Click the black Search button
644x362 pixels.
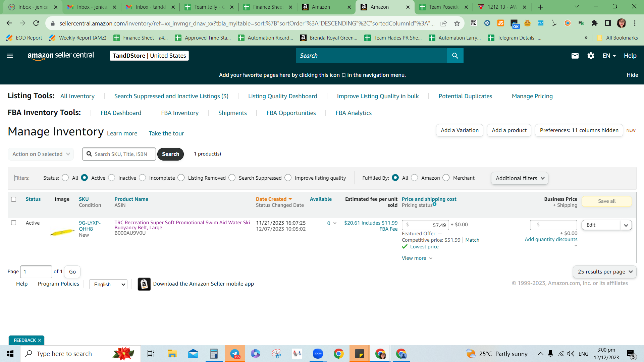point(170,154)
